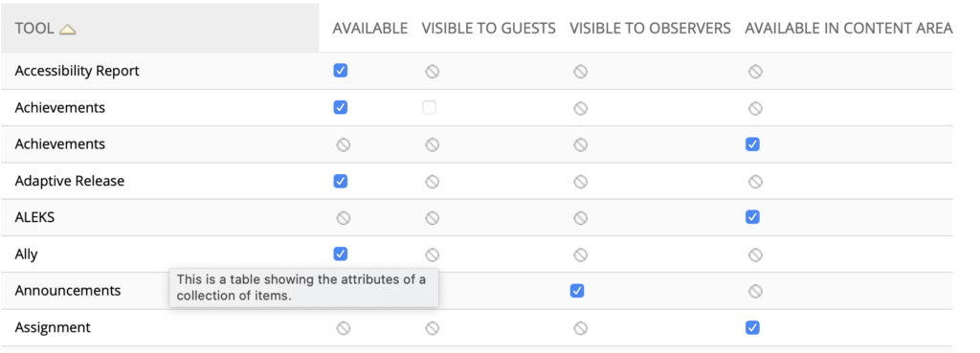980x353 pixels.
Task: Uncheck Available checkbox for Ally
Action: click(x=341, y=254)
